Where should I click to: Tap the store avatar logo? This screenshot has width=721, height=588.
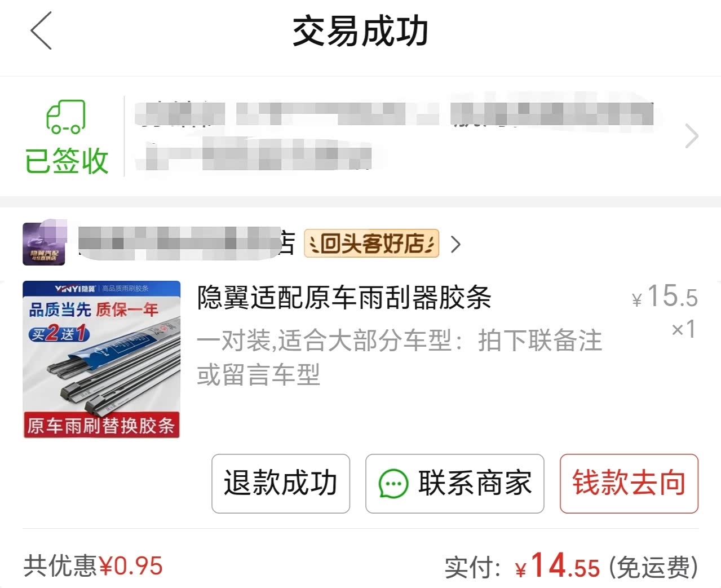(44, 244)
